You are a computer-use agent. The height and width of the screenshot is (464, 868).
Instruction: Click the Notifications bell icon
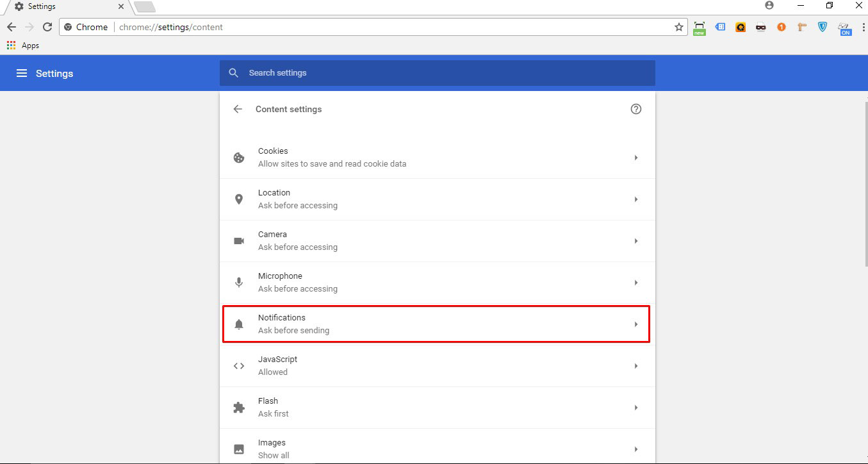pyautogui.click(x=239, y=324)
